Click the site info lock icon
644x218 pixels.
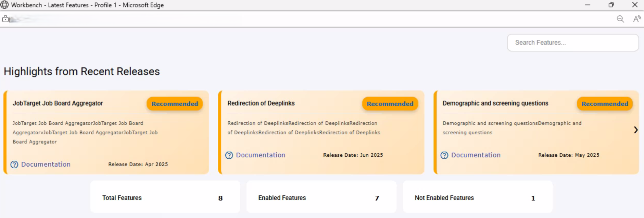click(5, 19)
